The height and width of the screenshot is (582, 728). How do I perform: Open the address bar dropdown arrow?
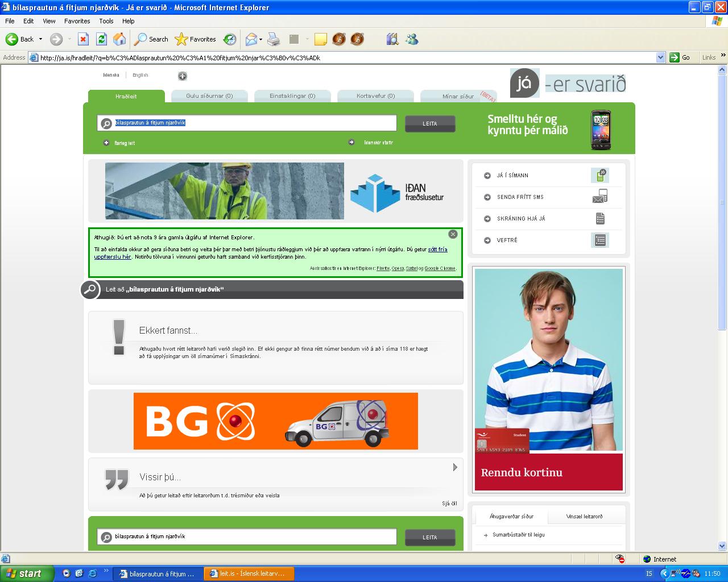(660, 57)
